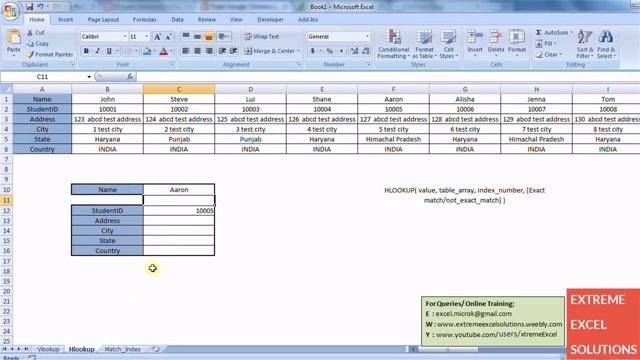The width and height of the screenshot is (640, 360).
Task: Toggle Top Align
Action: click(x=186, y=37)
